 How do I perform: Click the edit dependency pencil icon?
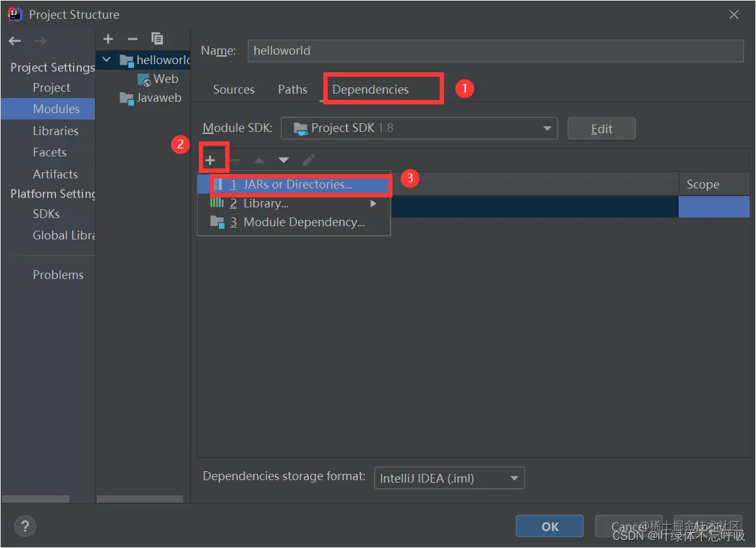(x=308, y=160)
